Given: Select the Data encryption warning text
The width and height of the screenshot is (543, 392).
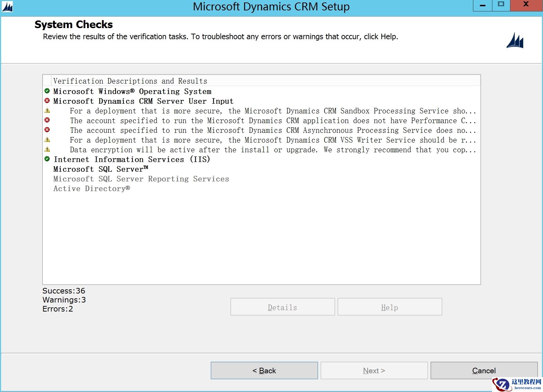Looking at the screenshot, I should click(273, 150).
